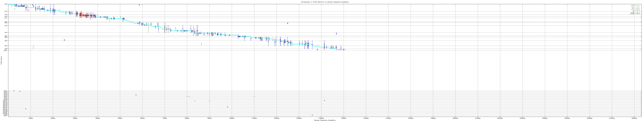Click the RPCI legend cross marker

click(x=638, y=10)
